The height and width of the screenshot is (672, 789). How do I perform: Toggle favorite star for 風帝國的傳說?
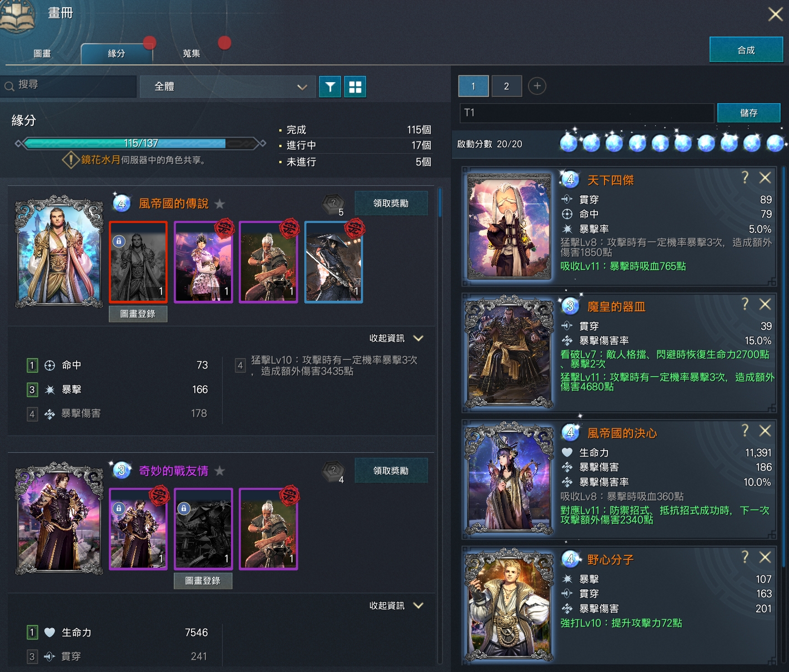click(220, 204)
